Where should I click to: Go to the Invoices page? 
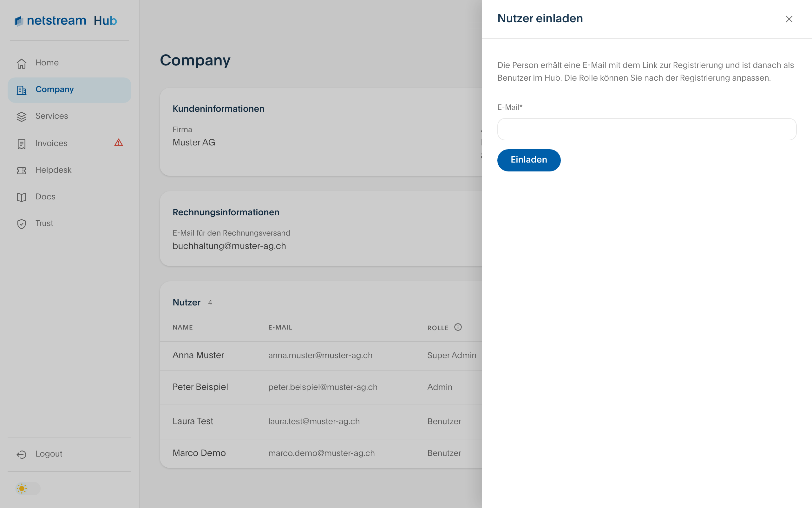69,144
